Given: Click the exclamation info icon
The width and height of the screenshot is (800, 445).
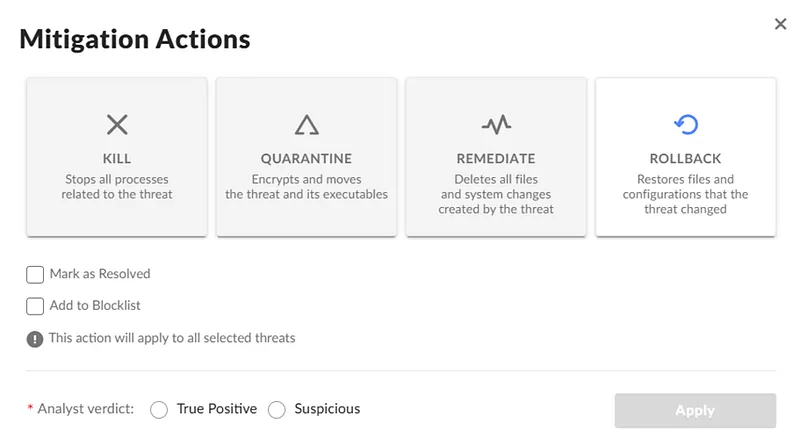Looking at the screenshot, I should pyautogui.click(x=35, y=339).
